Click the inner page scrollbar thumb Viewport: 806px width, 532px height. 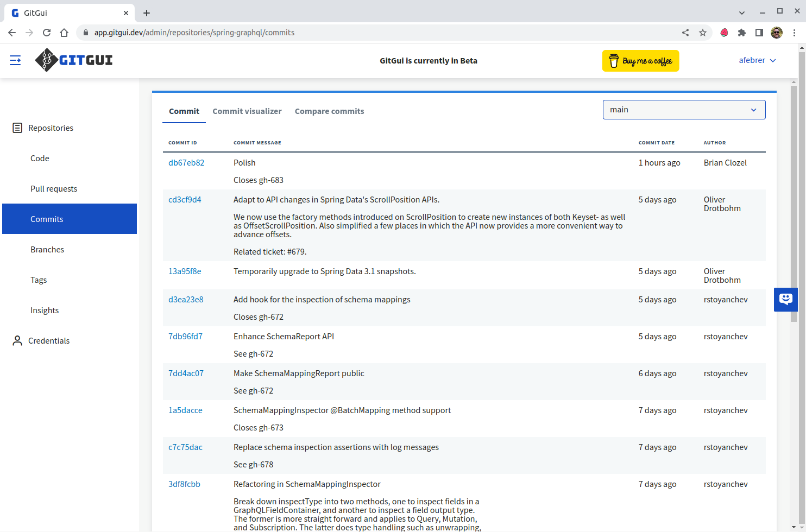794,204
